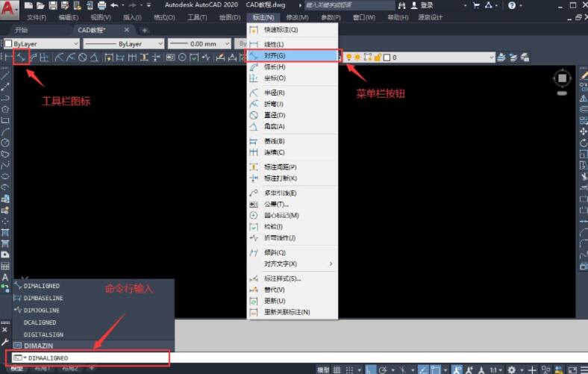Click the 直径(D) diameter dimension icon
588x374 pixels.
(x=254, y=116)
